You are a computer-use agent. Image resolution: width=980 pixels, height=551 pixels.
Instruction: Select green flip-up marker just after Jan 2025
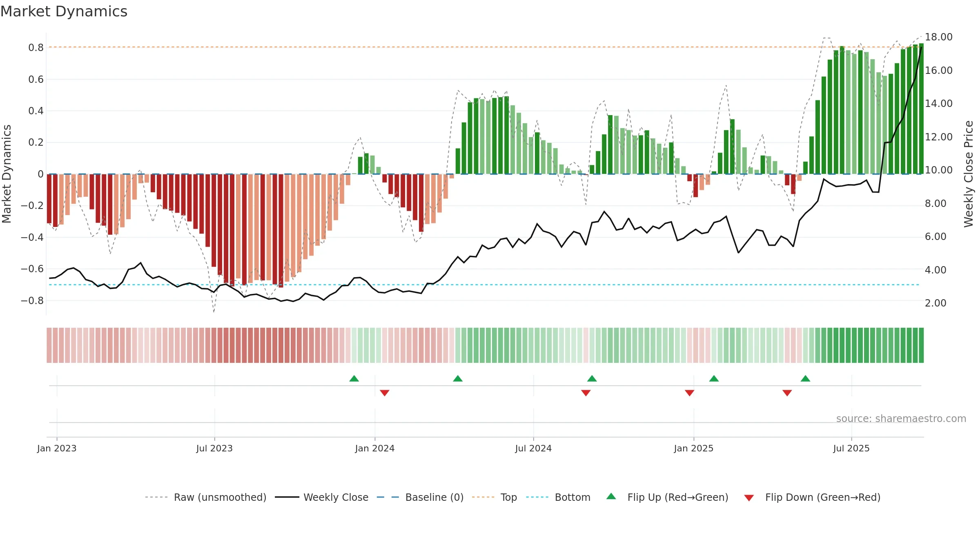coord(714,378)
